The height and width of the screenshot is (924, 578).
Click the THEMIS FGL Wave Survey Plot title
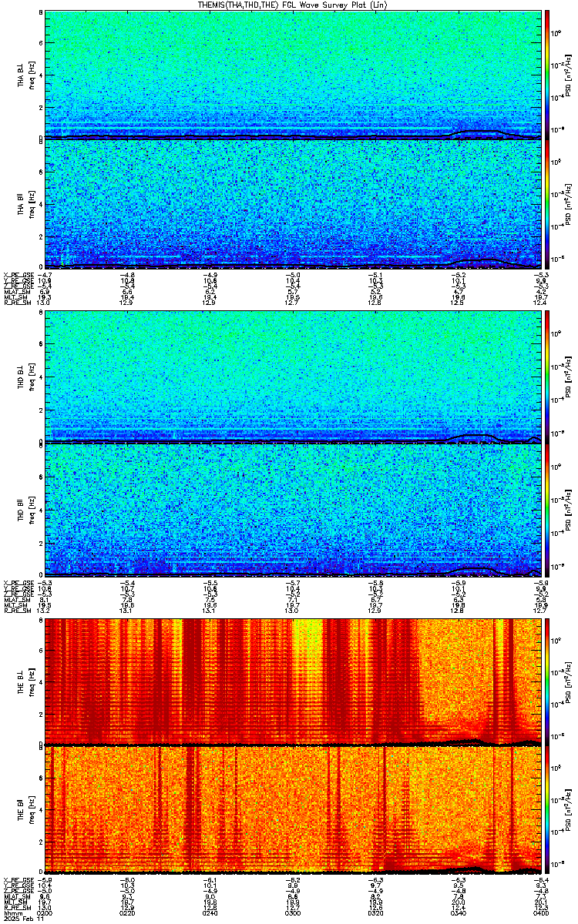[293, 5]
